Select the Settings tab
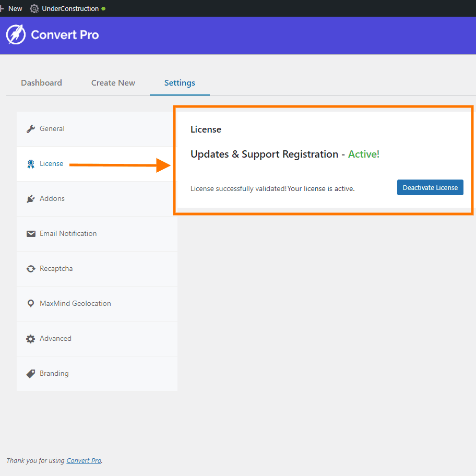476x476 pixels. point(180,83)
